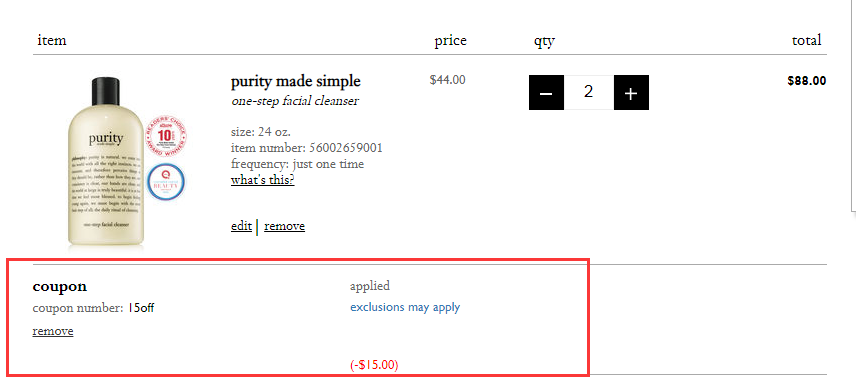
Task: Open the purity made simple product title
Action: [295, 81]
